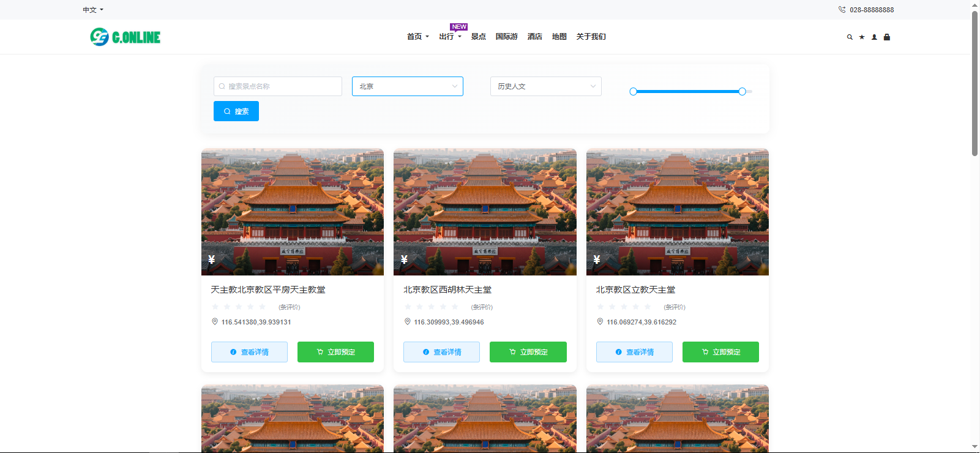Open 地图 navigation item
980x453 pixels.
point(559,37)
